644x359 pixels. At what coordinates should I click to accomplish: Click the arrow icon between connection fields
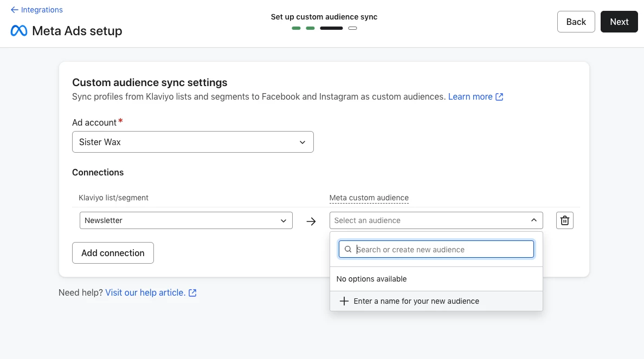click(x=311, y=221)
